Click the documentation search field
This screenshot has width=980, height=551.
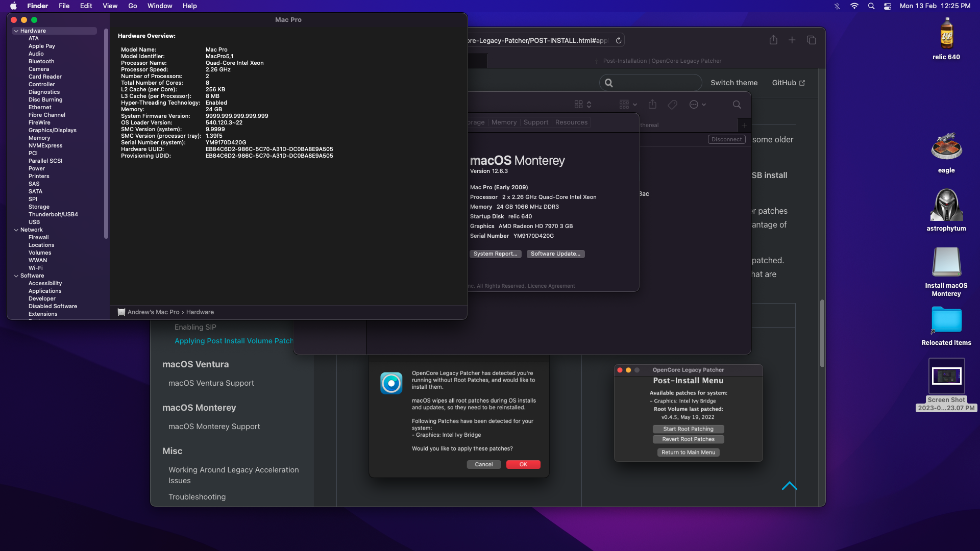[x=651, y=83]
